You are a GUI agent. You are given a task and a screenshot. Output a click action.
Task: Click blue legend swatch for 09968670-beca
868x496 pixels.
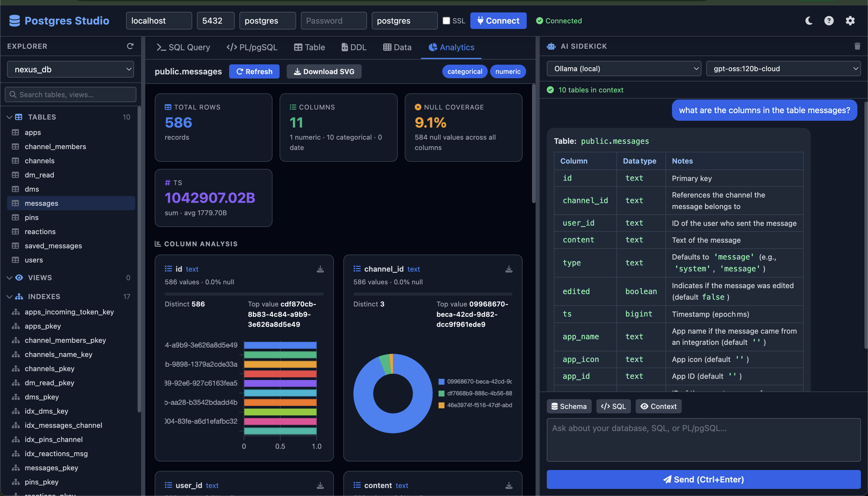(441, 381)
